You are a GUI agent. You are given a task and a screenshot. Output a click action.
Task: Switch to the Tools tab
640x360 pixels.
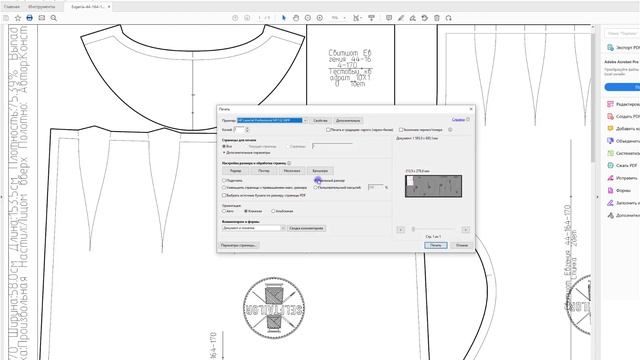(42, 7)
